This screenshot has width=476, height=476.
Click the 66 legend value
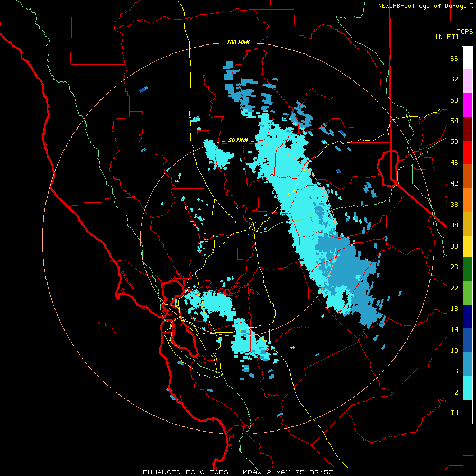(x=454, y=58)
